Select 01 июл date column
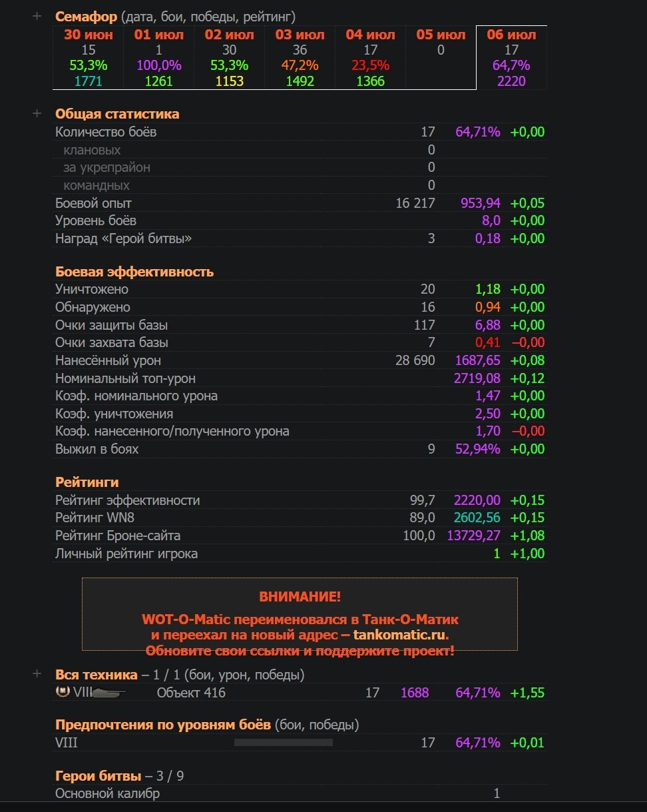The width and height of the screenshot is (647, 812). pos(159,58)
